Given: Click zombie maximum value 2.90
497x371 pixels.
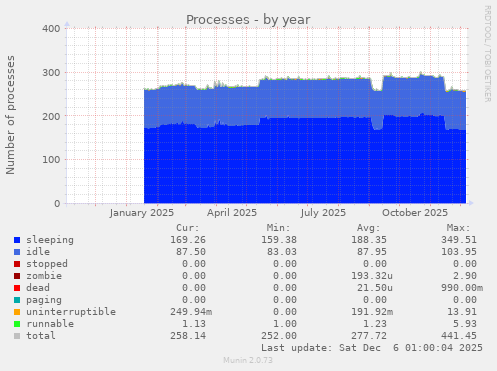Looking at the screenshot, I should [x=465, y=276].
